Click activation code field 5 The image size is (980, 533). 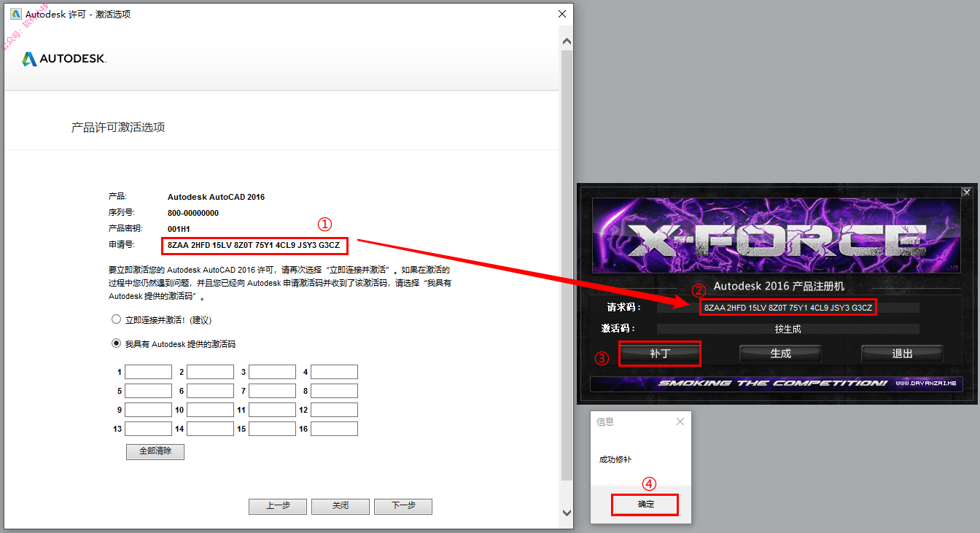click(x=148, y=391)
